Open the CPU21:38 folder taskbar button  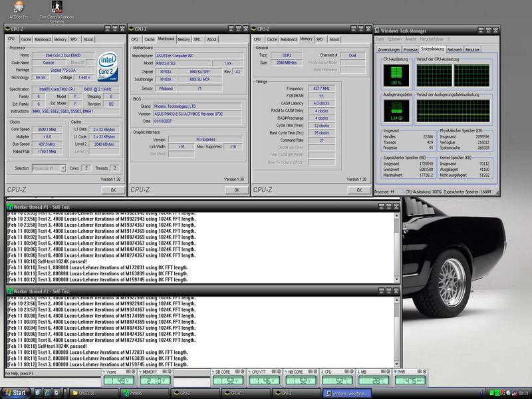(x=94, y=393)
